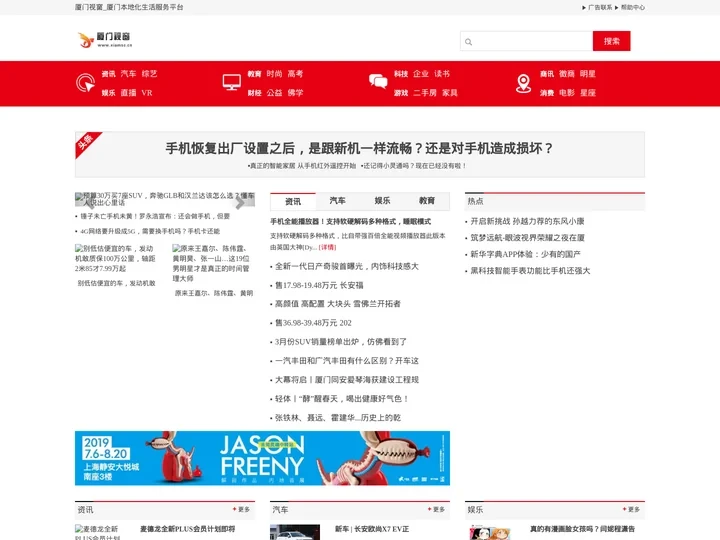Open 高考 in the red navigation bar
Screen dimensions: 720x540
click(295, 74)
